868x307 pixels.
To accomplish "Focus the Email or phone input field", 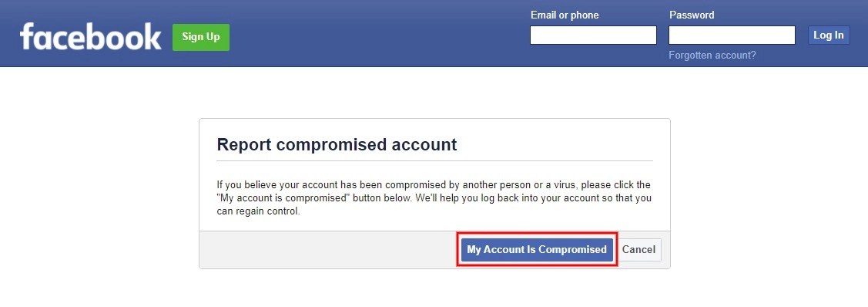I will coord(593,35).
